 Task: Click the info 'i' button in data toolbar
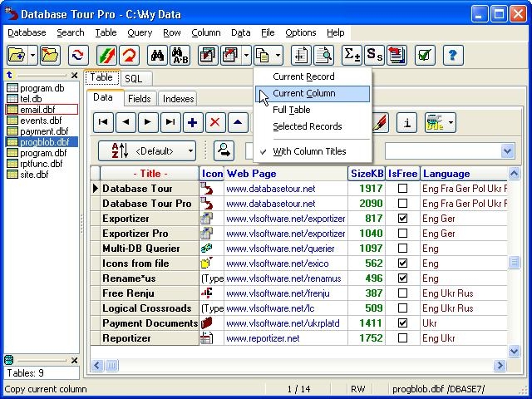point(406,122)
